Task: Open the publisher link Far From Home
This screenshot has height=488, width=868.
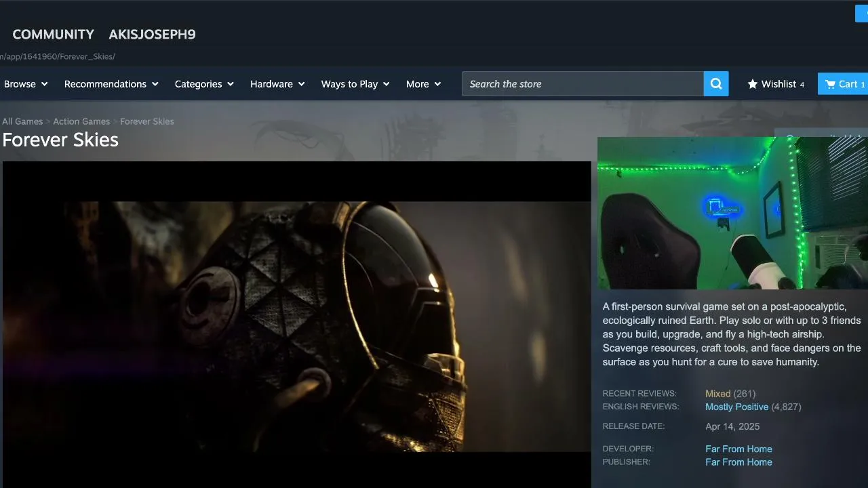Action: 738,462
